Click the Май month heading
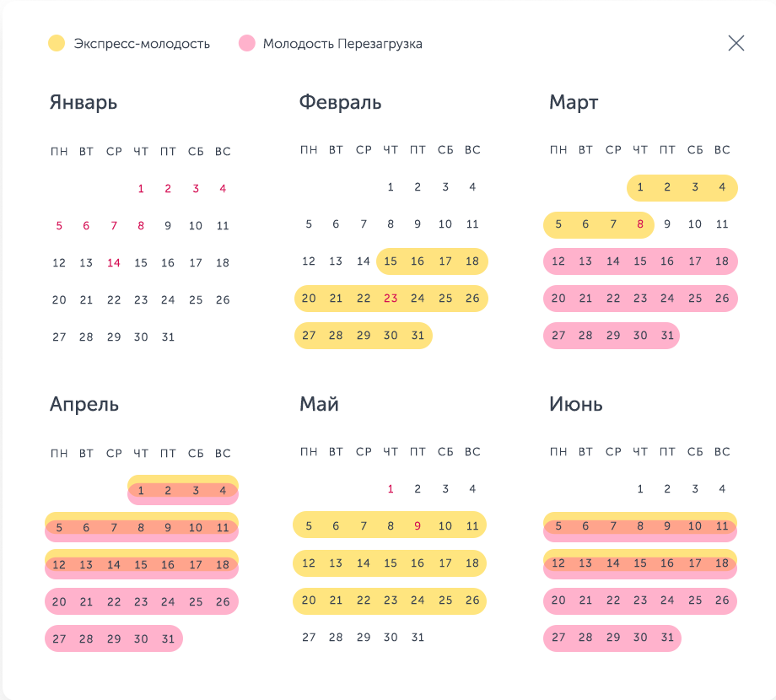 (319, 404)
